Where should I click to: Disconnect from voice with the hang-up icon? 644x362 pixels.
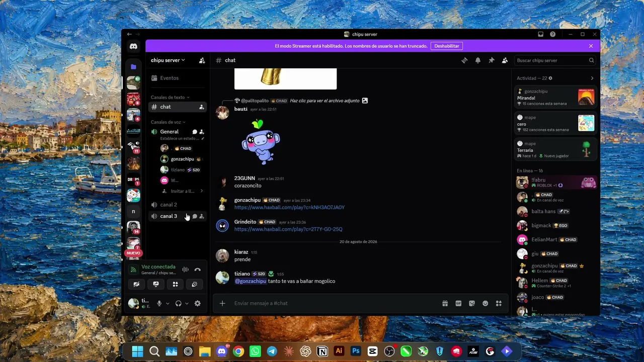198,270
